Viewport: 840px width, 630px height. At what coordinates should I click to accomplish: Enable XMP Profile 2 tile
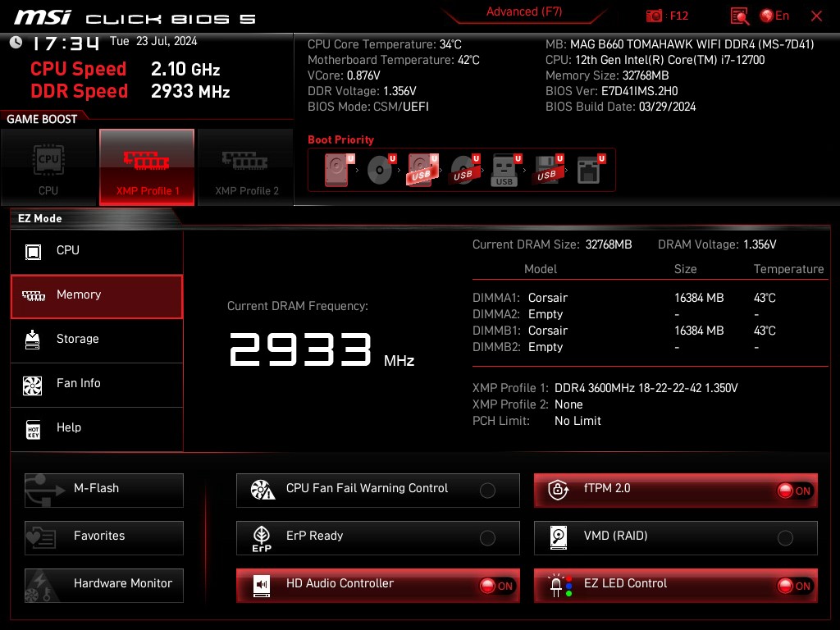pyautogui.click(x=246, y=167)
